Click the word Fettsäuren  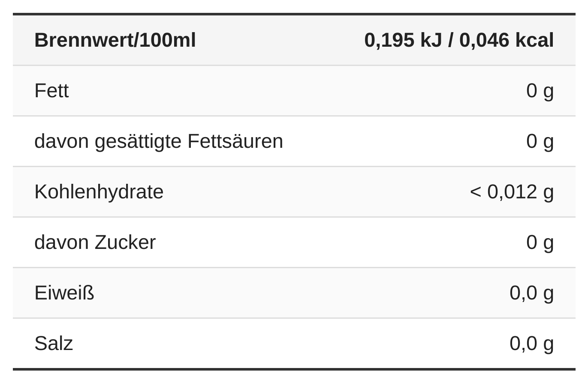pyautogui.click(x=235, y=141)
